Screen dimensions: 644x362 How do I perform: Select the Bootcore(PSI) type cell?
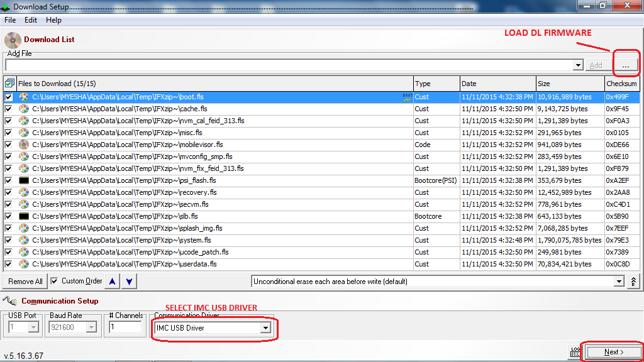tap(435, 180)
